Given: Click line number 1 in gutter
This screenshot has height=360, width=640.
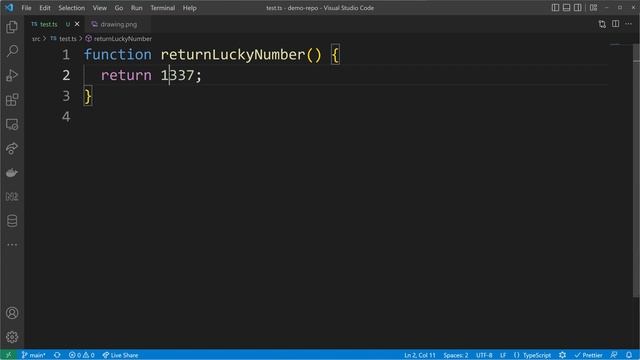Looking at the screenshot, I should 66,54.
